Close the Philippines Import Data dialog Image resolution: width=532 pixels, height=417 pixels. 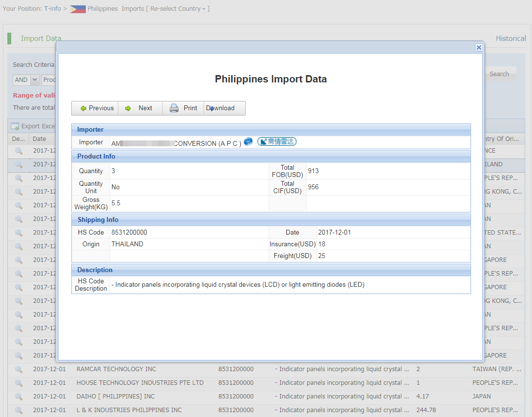479,47
